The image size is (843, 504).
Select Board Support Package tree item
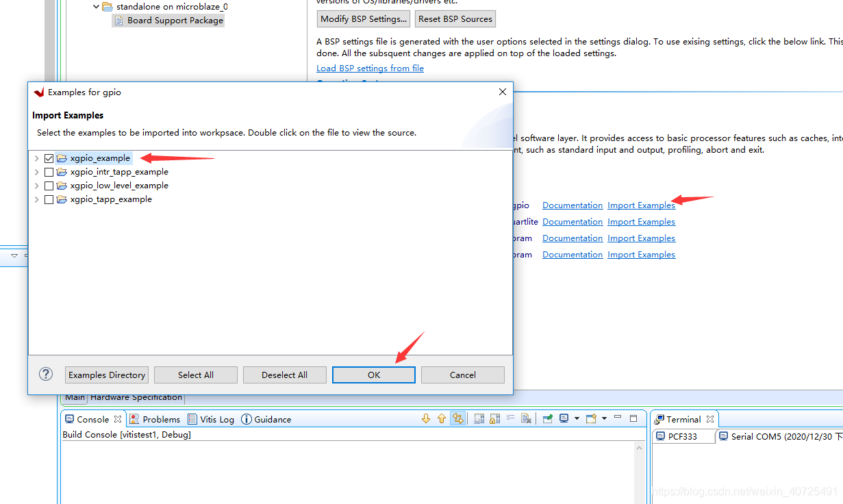tap(169, 21)
